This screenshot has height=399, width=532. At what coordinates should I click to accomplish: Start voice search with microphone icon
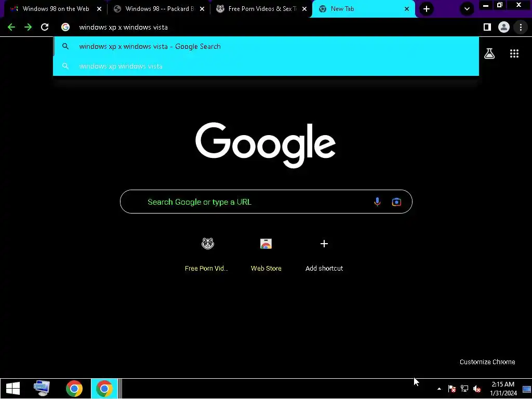tap(377, 202)
